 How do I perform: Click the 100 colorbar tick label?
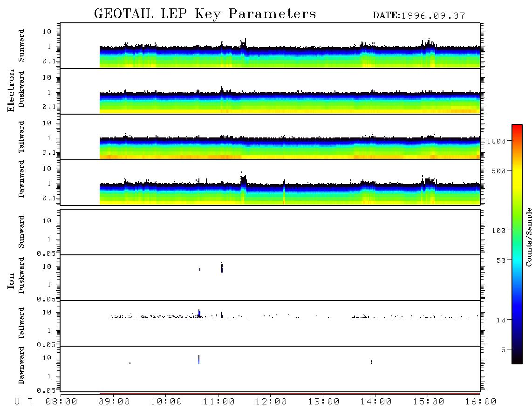[x=499, y=231]
